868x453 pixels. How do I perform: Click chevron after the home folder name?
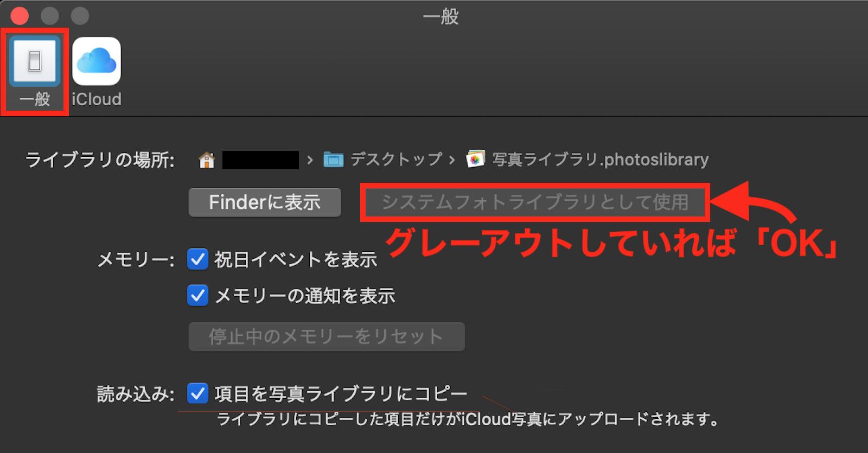click(310, 160)
